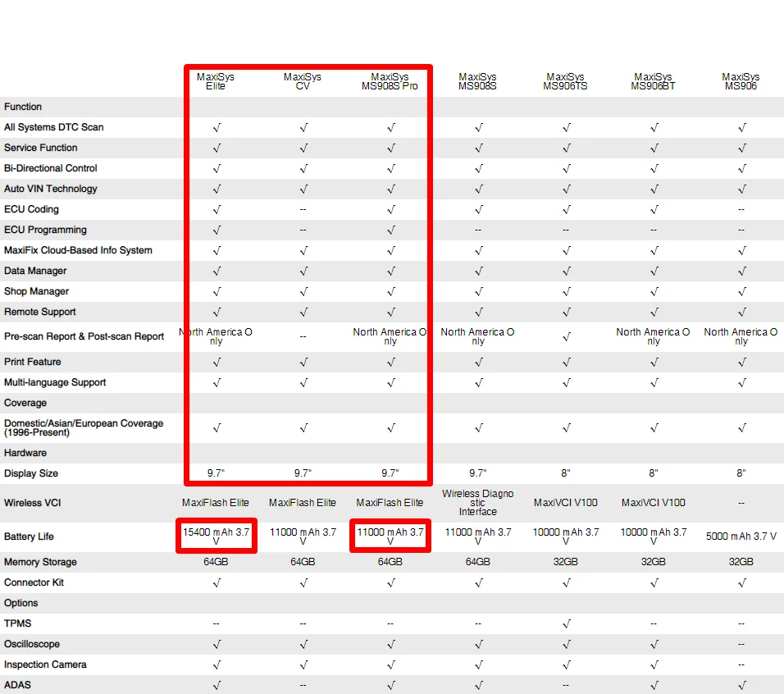The width and height of the screenshot is (784, 694).
Task: Click North America Only cell under MS908S
Action: [477, 336]
